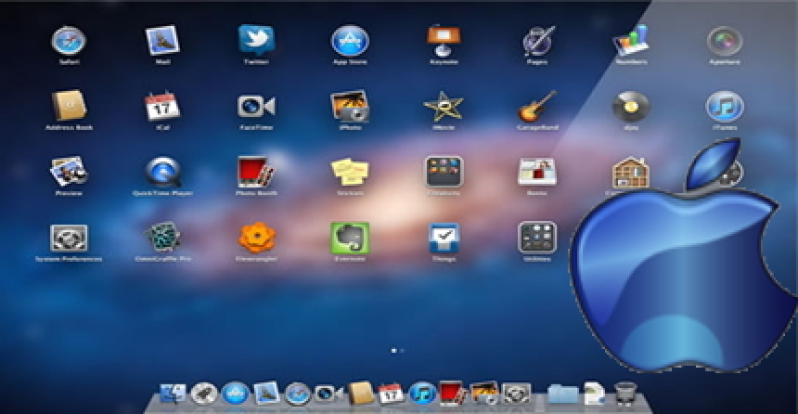Open the Things checkbox app icon
Viewport: 798px width, 414px height.
pos(444,238)
